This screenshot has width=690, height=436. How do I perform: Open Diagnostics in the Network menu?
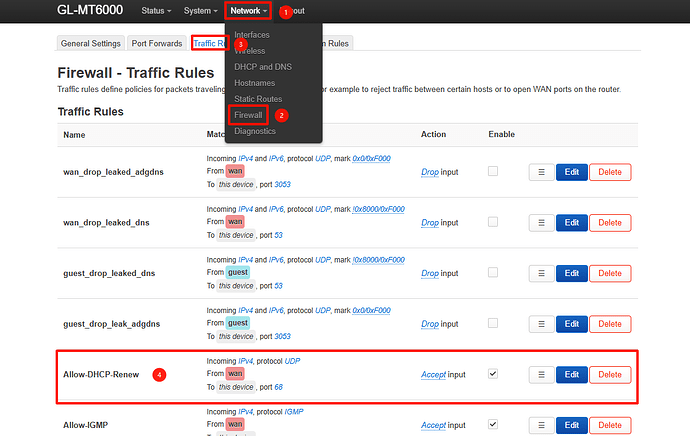[253, 131]
